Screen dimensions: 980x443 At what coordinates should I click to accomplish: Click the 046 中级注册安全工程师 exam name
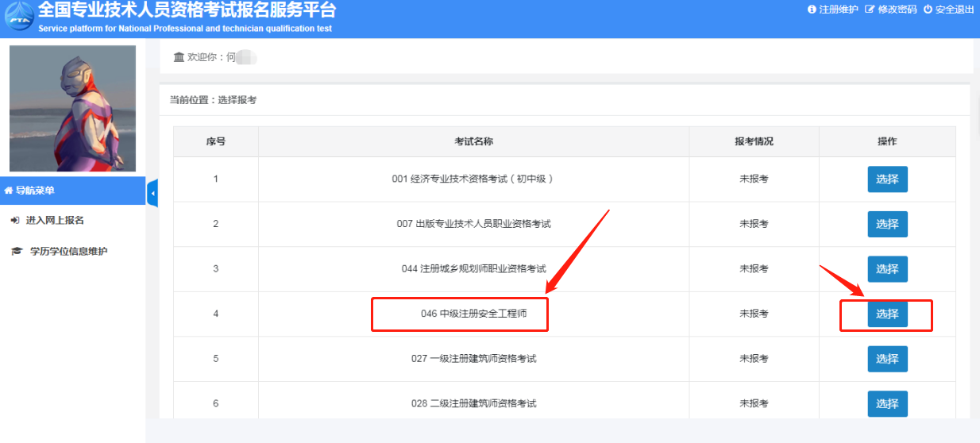473,314
